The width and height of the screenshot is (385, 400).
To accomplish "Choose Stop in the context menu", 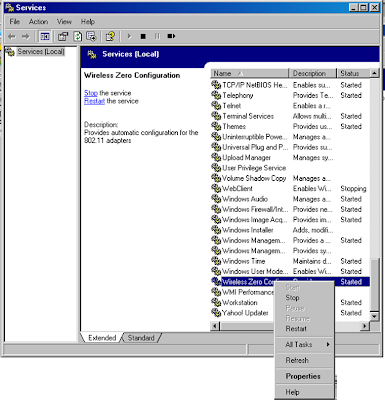I will pyautogui.click(x=292, y=298).
